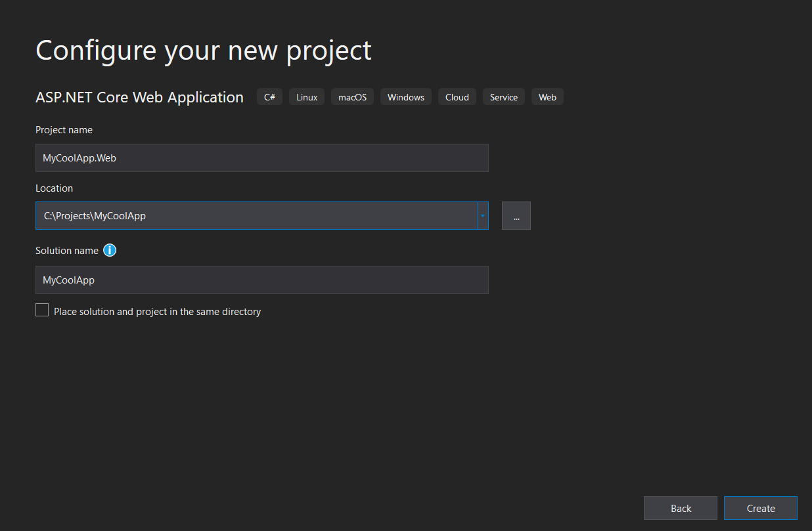Select the C# language tag
812x531 pixels.
(x=269, y=96)
